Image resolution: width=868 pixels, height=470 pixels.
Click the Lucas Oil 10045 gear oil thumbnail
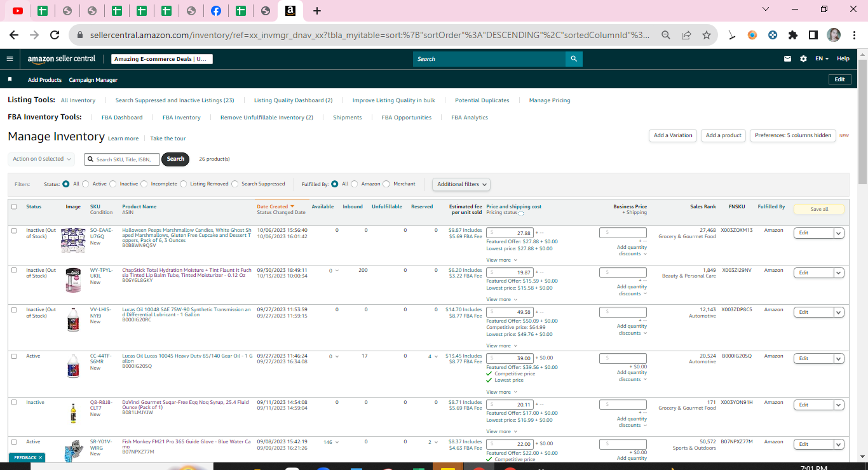73,366
